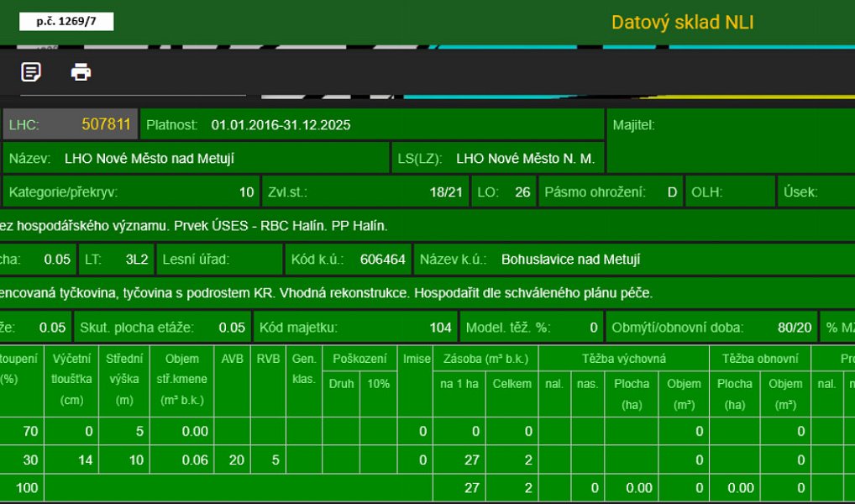Screen dimensions: 855x504
Task: Select the 'Kód majetku' value '104'
Action: coord(441,328)
